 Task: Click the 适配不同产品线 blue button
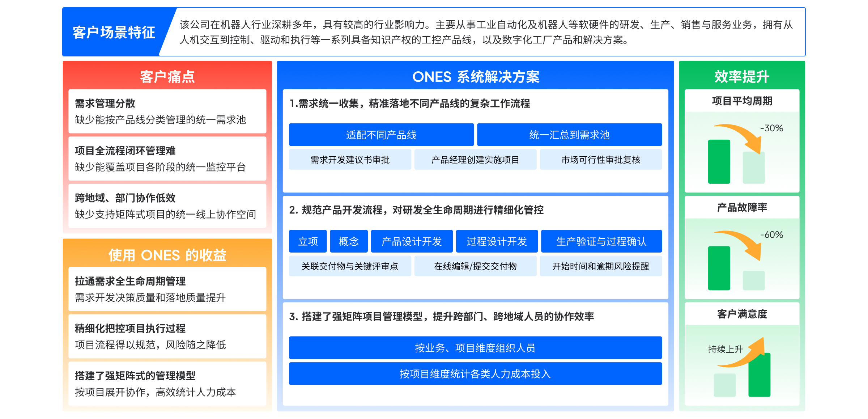381,135
